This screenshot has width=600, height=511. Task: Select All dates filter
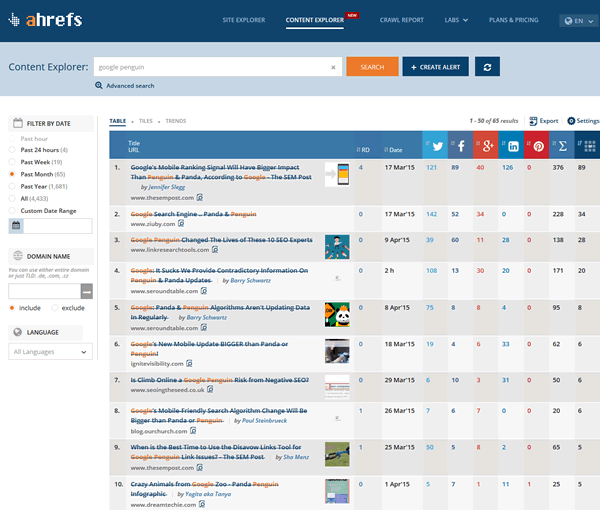12,198
